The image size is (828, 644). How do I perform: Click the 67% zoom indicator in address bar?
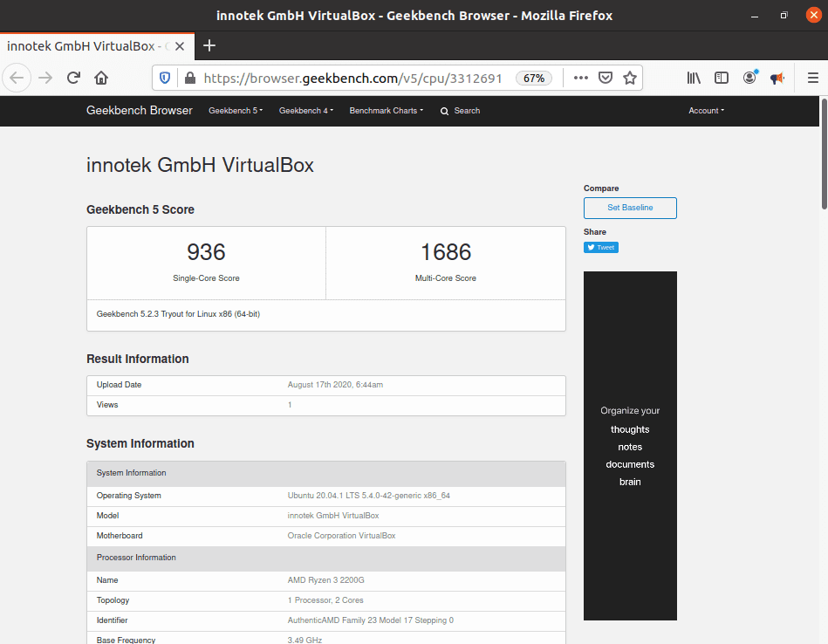pos(533,78)
